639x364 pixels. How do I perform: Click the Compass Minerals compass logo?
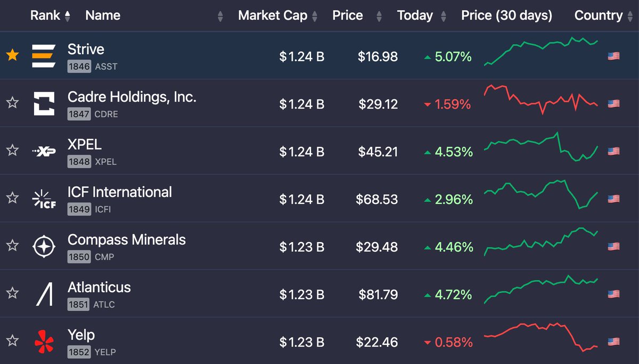coord(44,246)
